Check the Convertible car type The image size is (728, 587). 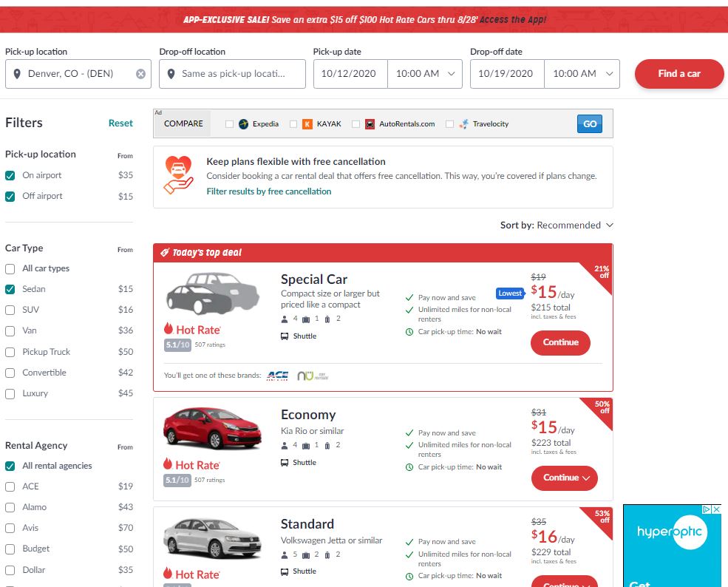point(10,373)
